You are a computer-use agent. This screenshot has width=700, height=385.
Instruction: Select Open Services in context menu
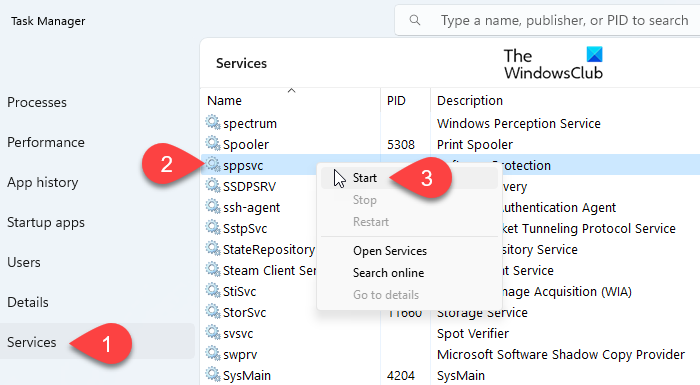pyautogui.click(x=409, y=251)
